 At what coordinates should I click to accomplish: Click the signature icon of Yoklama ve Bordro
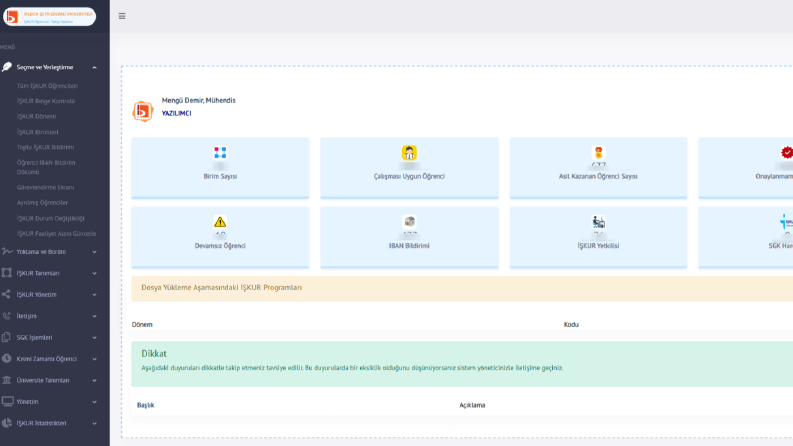click(7, 251)
